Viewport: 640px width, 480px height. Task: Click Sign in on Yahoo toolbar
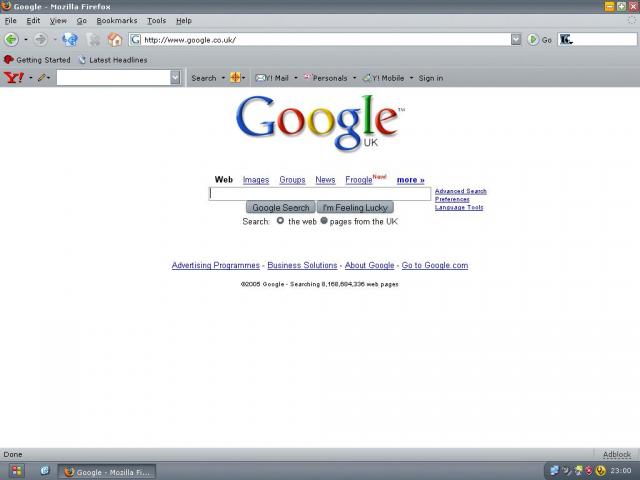(x=431, y=78)
